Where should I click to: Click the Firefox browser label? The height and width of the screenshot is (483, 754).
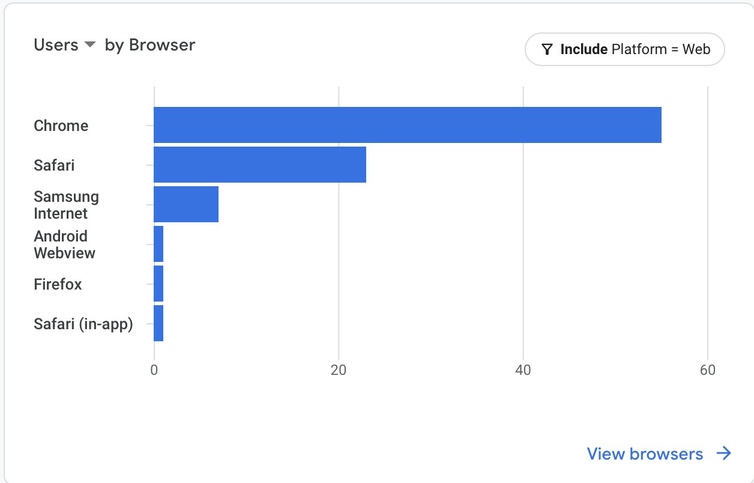58,284
